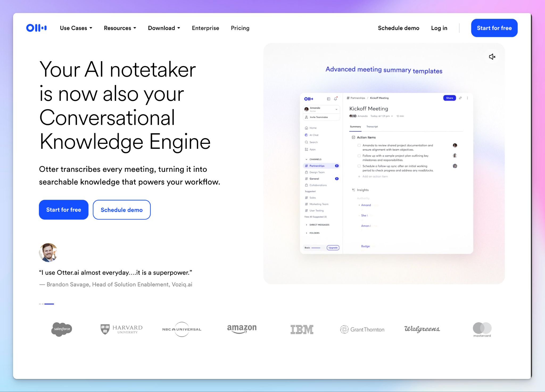
Task: Check 'Amanda to review shared project documentation' item
Action: (x=359, y=145)
